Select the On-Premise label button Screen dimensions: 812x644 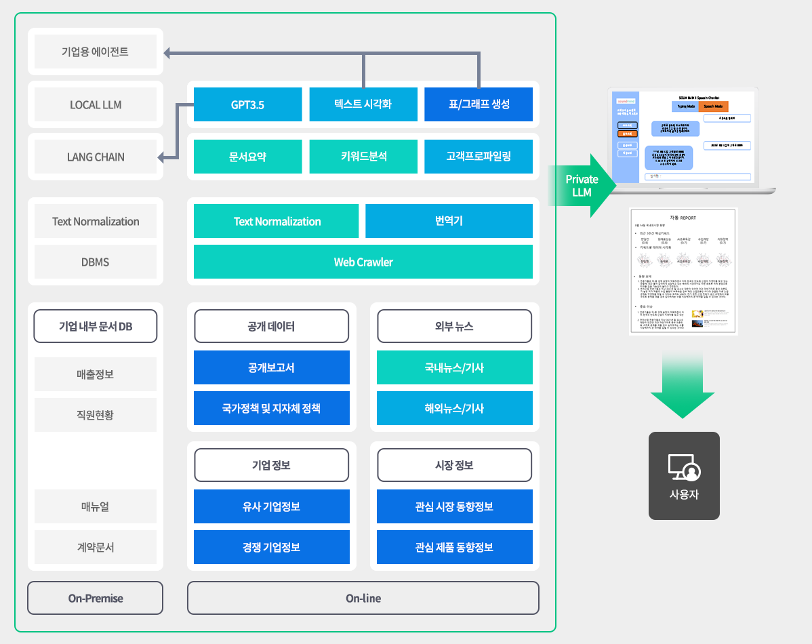[96, 598]
